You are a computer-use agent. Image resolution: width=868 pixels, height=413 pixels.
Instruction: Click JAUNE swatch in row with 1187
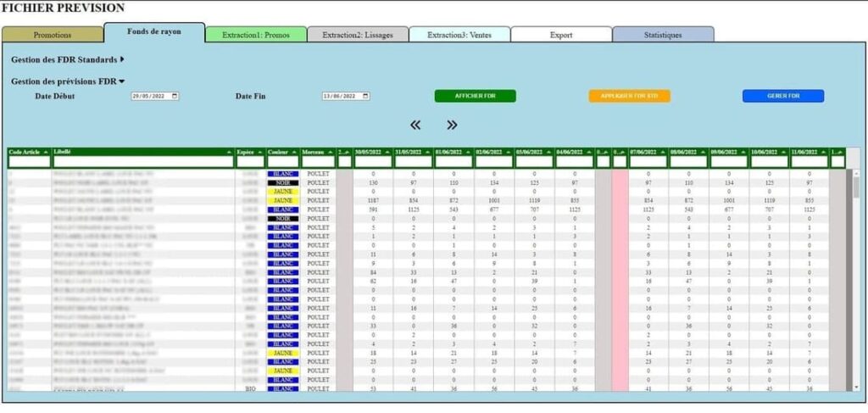pos(283,200)
